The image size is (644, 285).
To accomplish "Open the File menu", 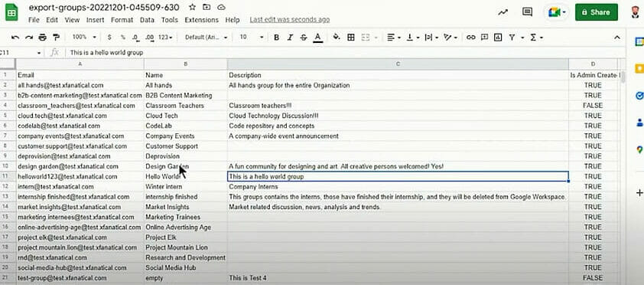I will [x=34, y=20].
